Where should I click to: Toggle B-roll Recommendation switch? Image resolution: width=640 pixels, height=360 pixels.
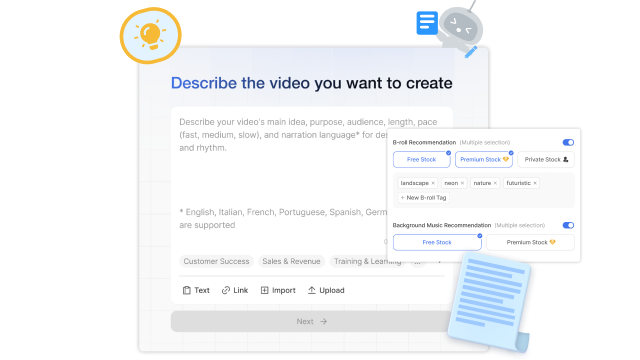pyautogui.click(x=568, y=142)
